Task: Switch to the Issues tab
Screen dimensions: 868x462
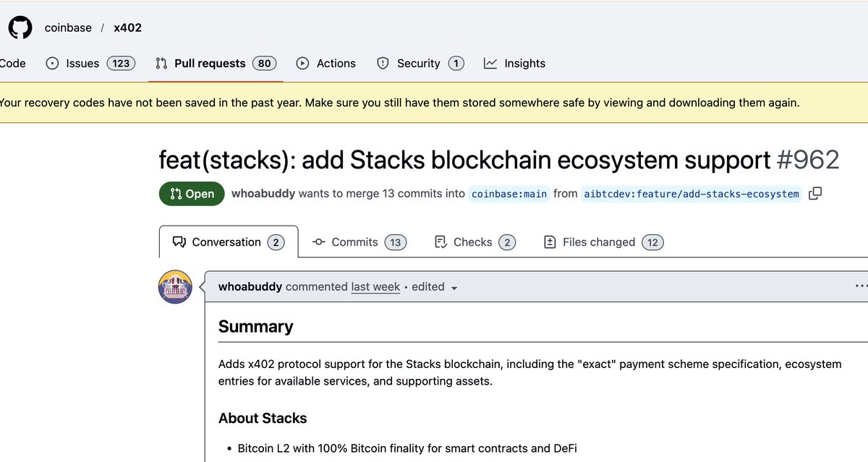Action: (x=90, y=64)
